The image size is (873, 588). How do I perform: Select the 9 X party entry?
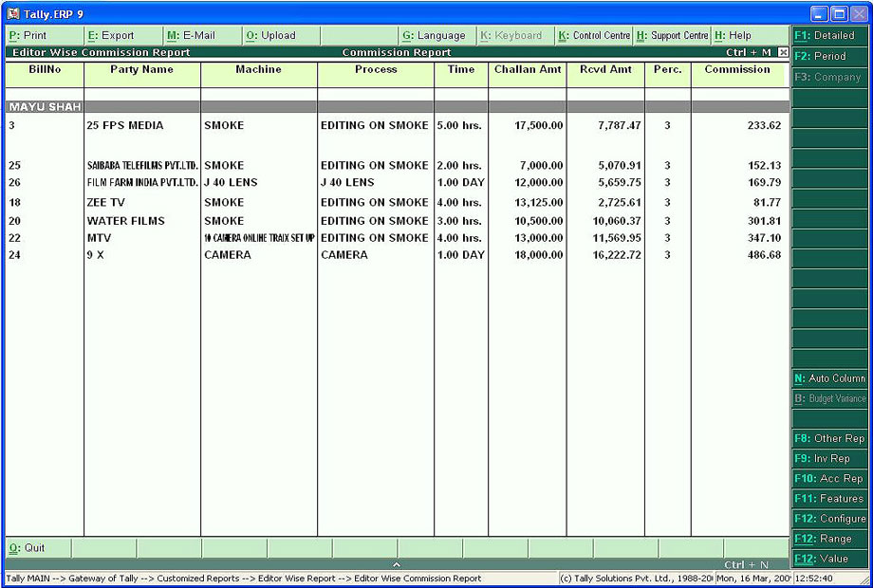pyautogui.click(x=95, y=255)
